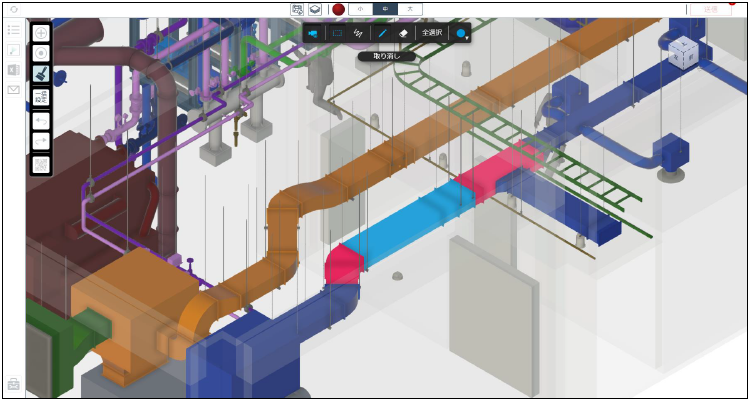Click the plus circle zoom icon
749x401 pixels.
point(41,33)
